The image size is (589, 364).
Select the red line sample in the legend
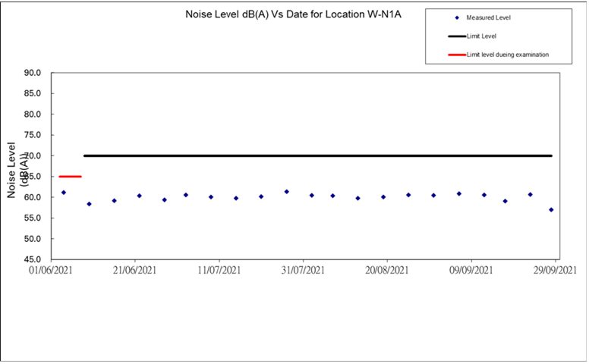[456, 55]
